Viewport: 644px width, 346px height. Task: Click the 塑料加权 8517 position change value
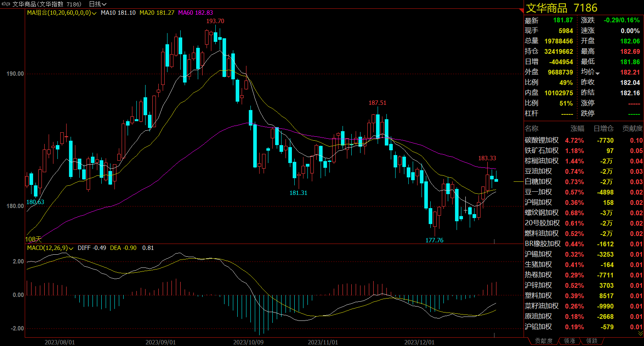pyautogui.click(x=606, y=296)
